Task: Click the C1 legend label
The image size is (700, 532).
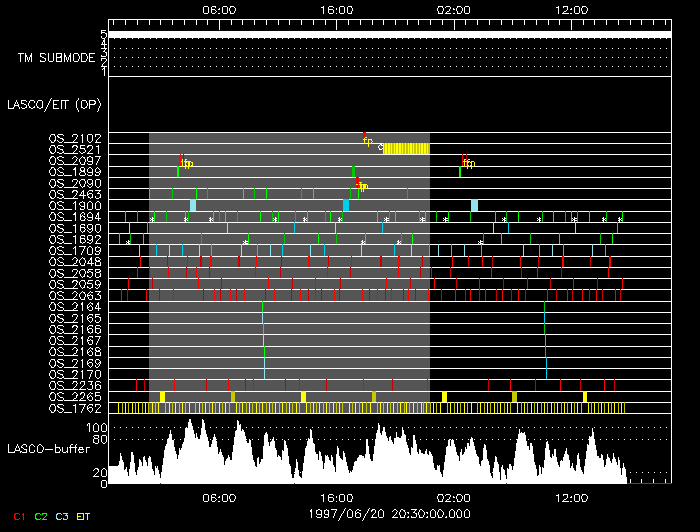Action: tap(19, 516)
